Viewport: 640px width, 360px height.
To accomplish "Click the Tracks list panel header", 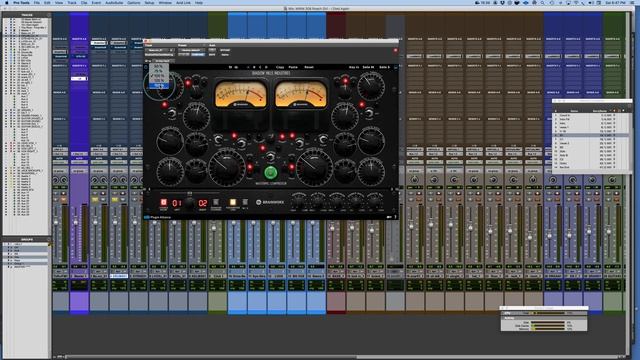I will tap(27, 15).
